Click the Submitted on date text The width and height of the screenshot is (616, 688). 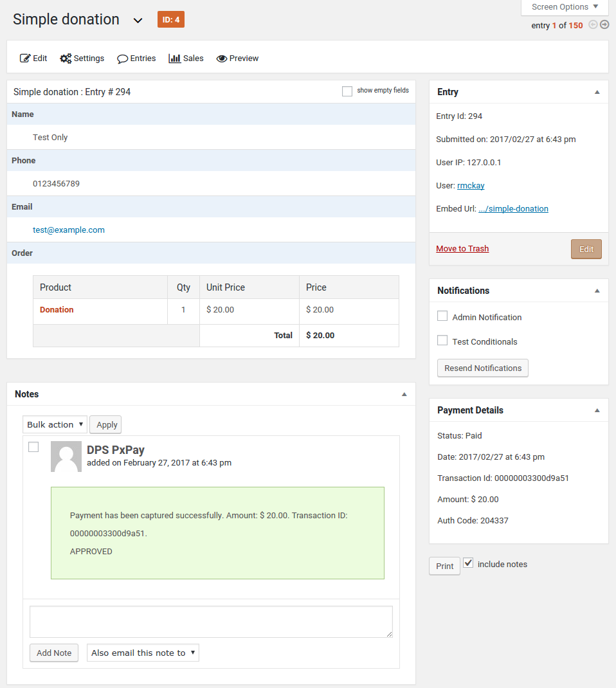coord(506,140)
